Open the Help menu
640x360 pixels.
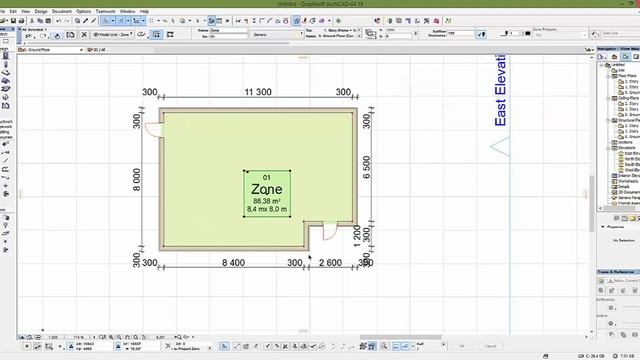[x=144, y=11]
